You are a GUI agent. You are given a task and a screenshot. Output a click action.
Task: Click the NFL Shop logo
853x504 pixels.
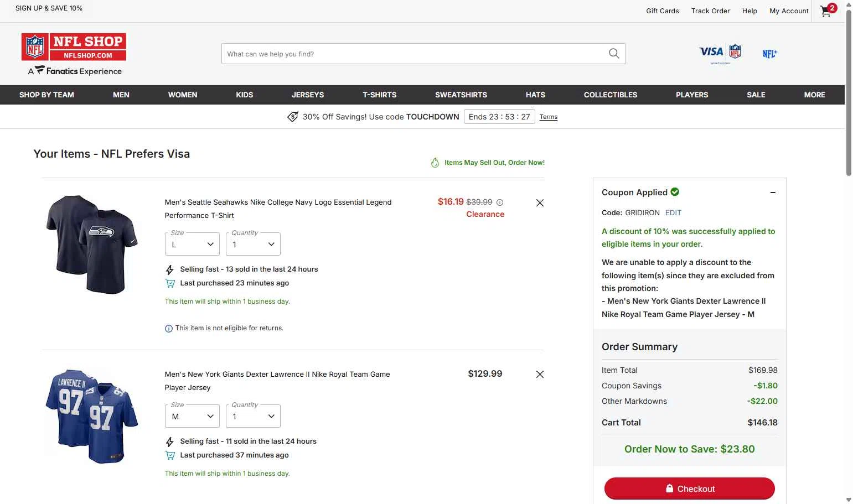click(x=74, y=47)
